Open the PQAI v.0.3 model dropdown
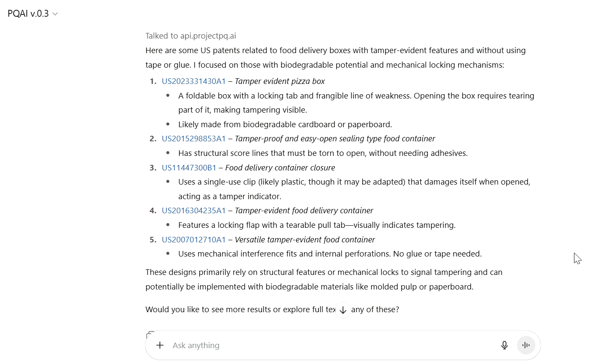The height and width of the screenshot is (364, 607). (x=33, y=14)
